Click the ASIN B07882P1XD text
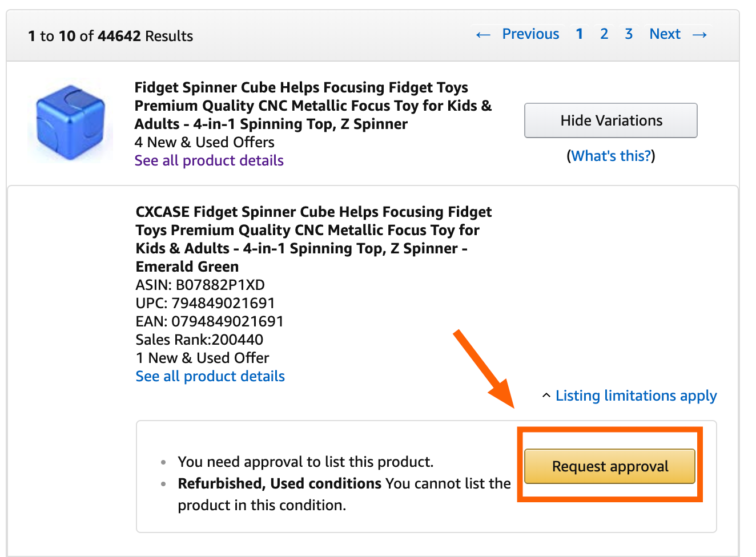The height and width of the screenshot is (557, 756). coord(200,285)
